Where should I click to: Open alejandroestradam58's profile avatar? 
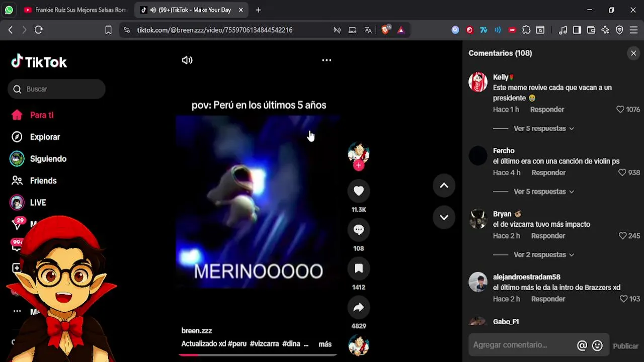[x=478, y=282]
